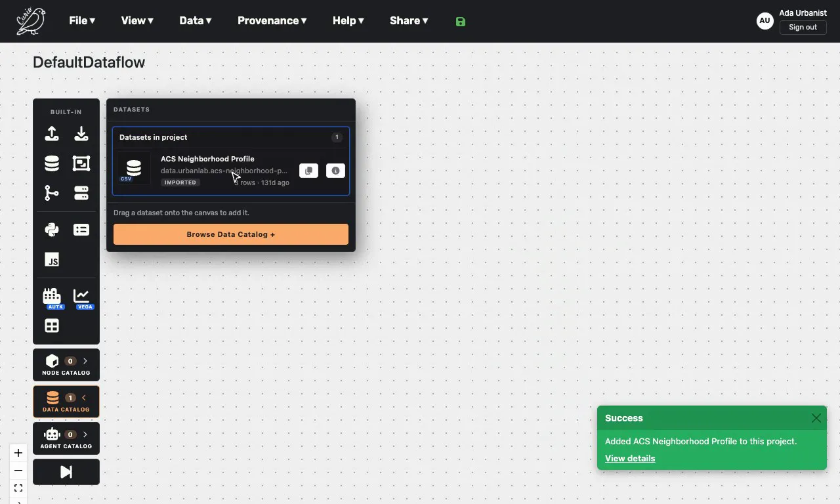
Task: Click the AU user avatar
Action: 765,21
